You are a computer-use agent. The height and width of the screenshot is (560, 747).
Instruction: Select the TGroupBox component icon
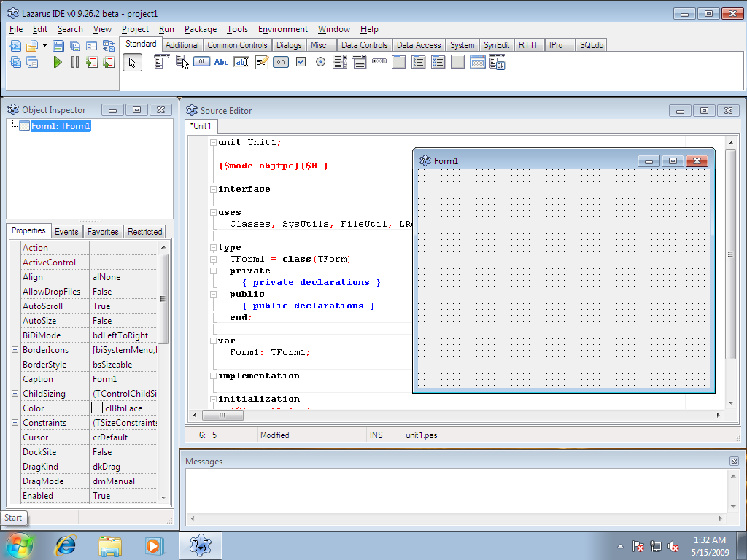click(x=399, y=62)
